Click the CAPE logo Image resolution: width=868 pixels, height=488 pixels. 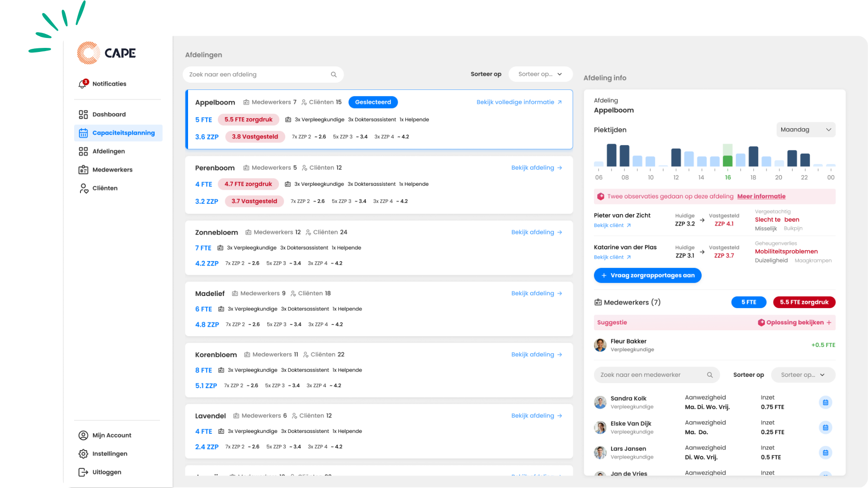click(107, 53)
